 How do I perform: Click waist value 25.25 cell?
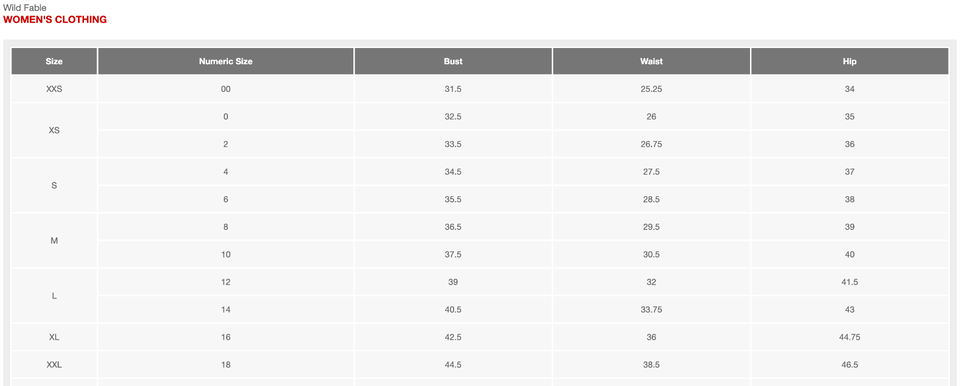651,89
